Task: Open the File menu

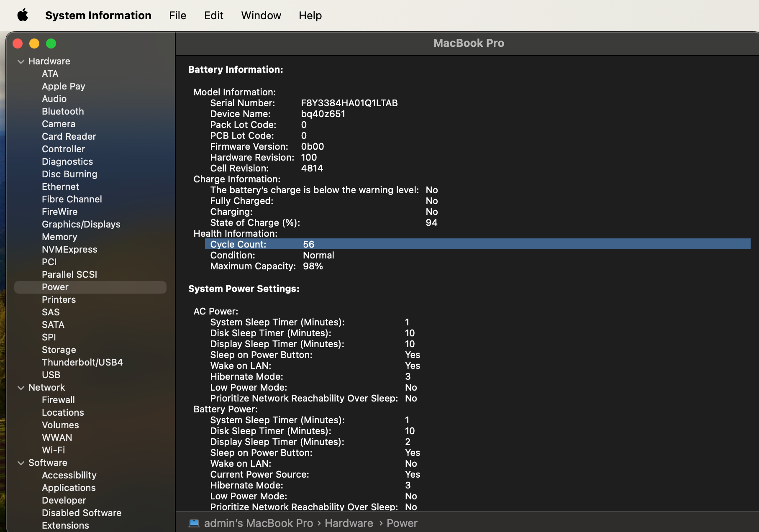Action: click(177, 15)
